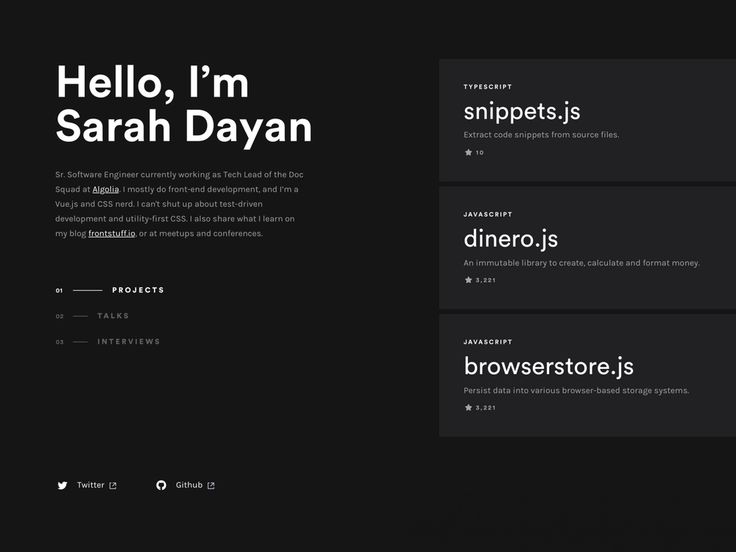The width and height of the screenshot is (736, 552).
Task: Click JAVASCRIPT label on browserstore.js card
Action: tap(488, 342)
